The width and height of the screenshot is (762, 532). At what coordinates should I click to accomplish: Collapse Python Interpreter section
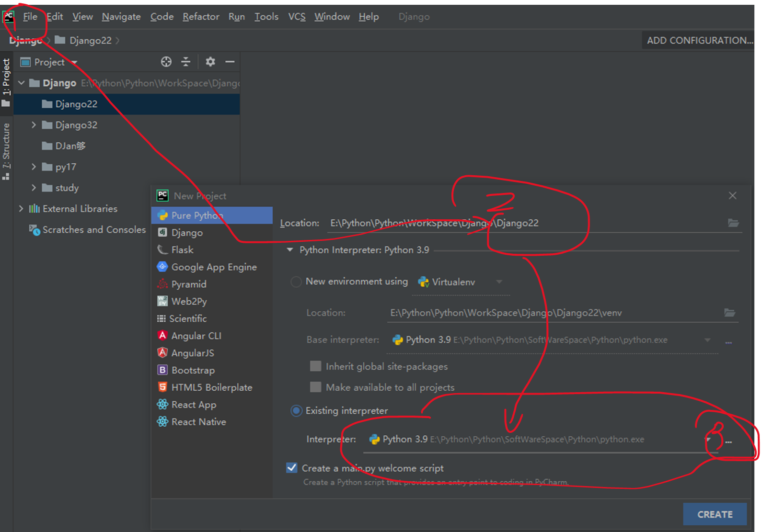coord(289,250)
